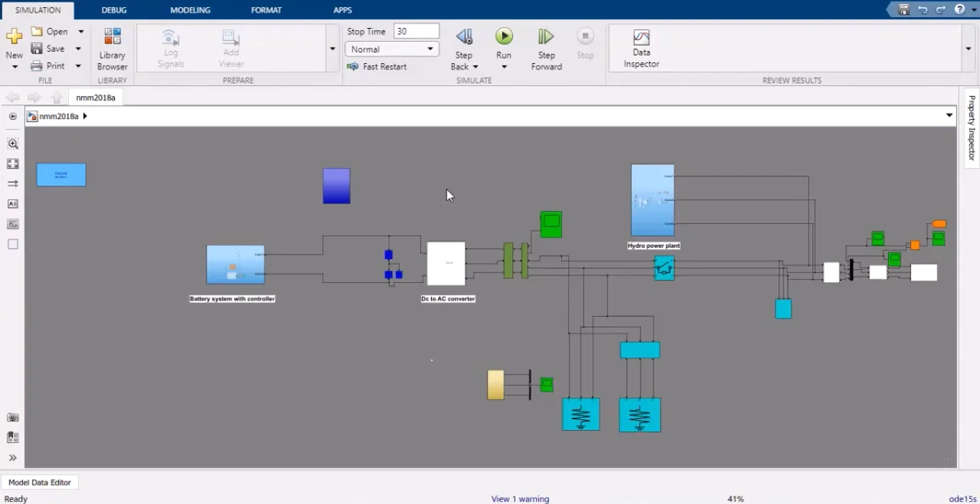Image resolution: width=980 pixels, height=504 pixels.
Task: Toggle Fast Restart mode
Action: point(377,67)
